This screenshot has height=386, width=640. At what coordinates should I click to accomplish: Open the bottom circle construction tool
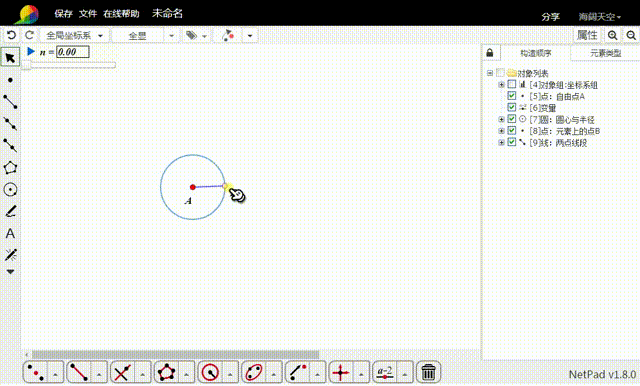211,372
